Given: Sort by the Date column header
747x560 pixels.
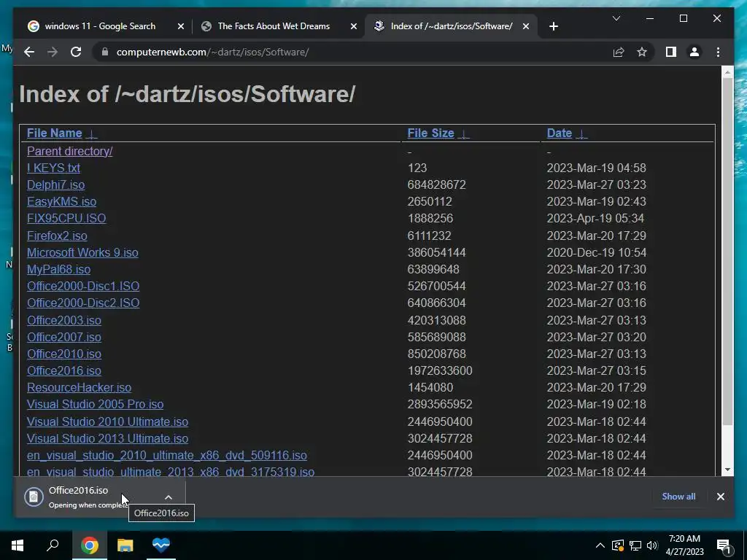Looking at the screenshot, I should [x=560, y=133].
